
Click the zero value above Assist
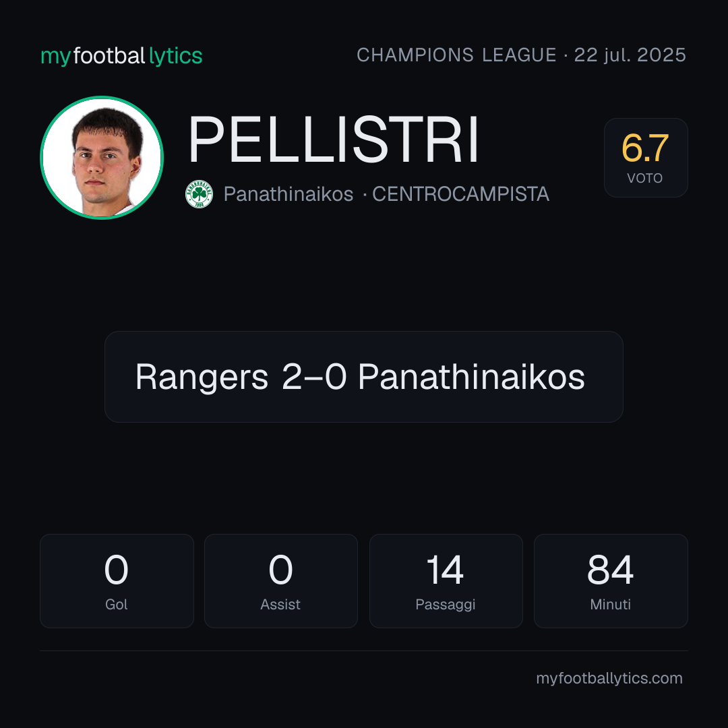(x=281, y=570)
